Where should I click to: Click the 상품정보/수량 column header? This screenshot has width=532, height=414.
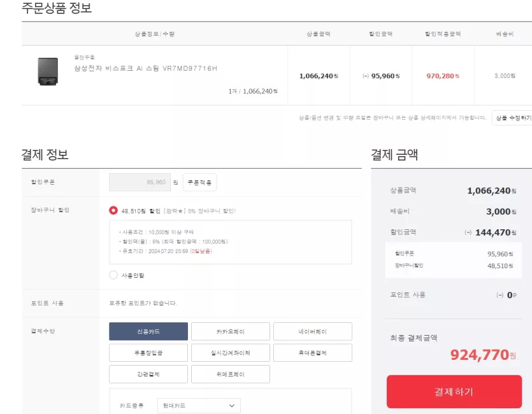(x=154, y=34)
